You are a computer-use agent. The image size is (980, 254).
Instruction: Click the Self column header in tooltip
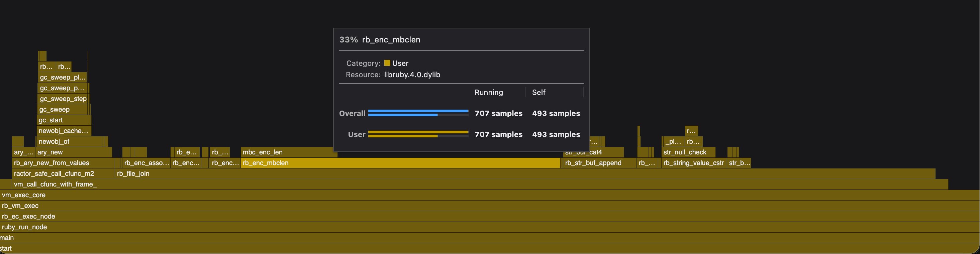pos(539,92)
